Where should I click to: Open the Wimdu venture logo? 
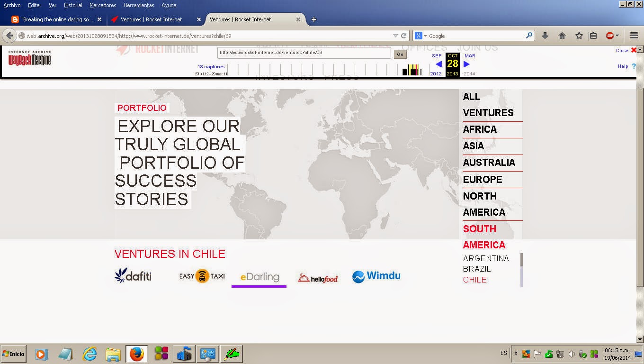point(376,276)
